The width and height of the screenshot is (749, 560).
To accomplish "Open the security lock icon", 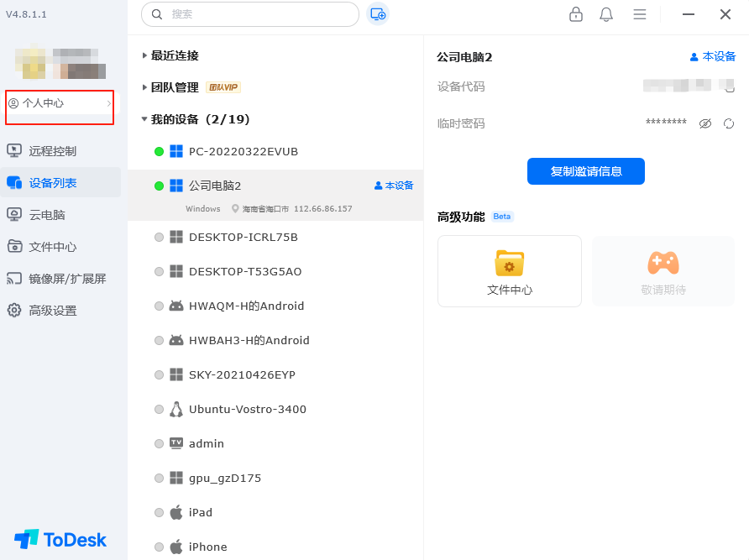I will [x=576, y=14].
